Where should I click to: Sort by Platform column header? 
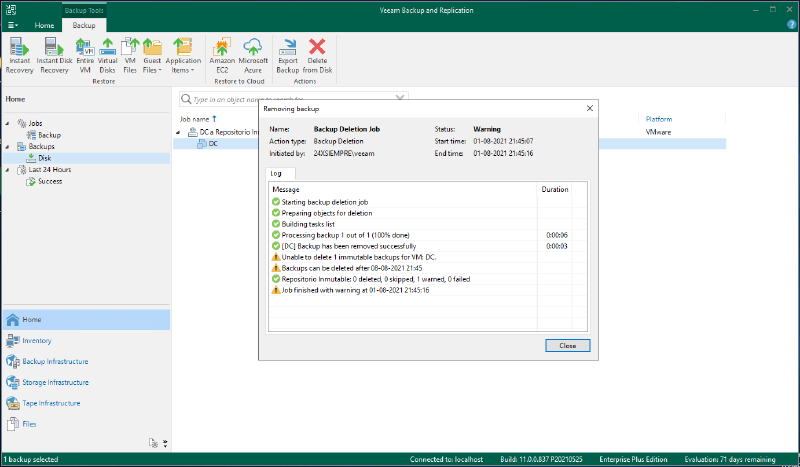[x=659, y=119]
